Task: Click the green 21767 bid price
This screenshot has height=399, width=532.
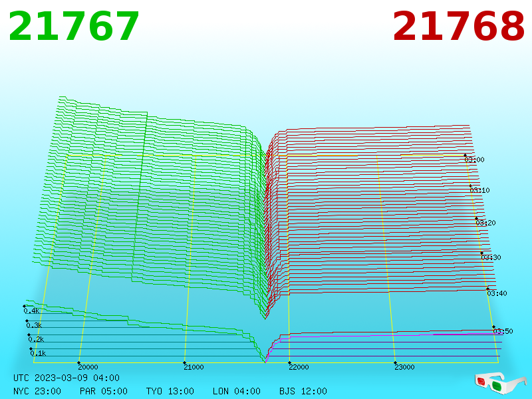Action: [x=74, y=26]
